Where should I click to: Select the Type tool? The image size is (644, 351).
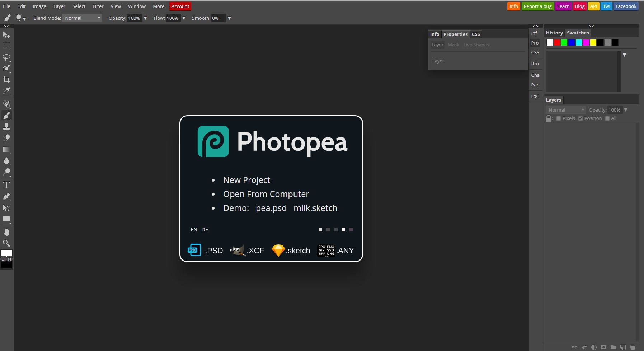tap(6, 185)
